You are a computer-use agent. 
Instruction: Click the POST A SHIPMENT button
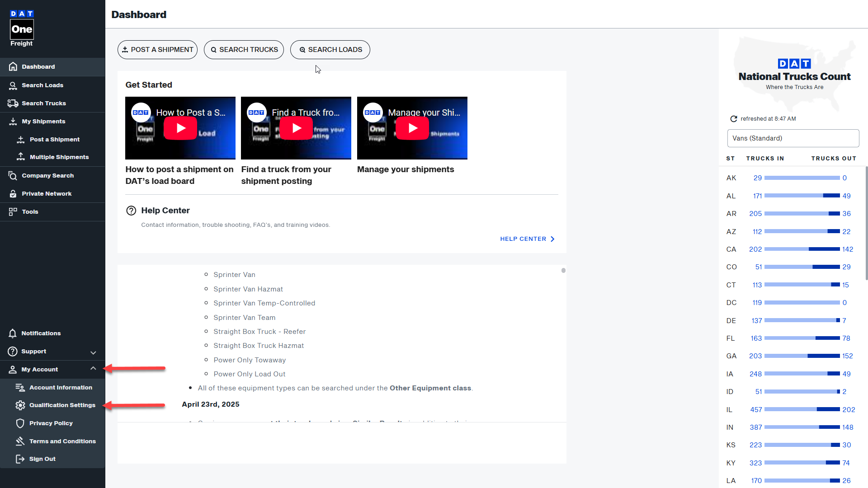[157, 50]
